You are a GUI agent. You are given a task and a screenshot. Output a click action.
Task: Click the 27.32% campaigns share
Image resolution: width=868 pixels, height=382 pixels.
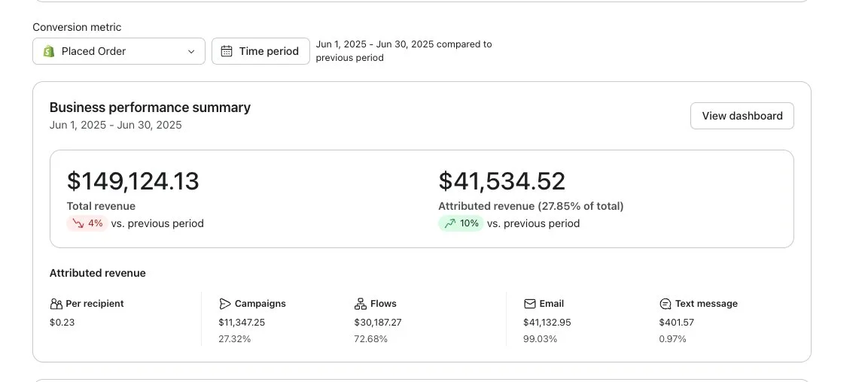(x=235, y=339)
